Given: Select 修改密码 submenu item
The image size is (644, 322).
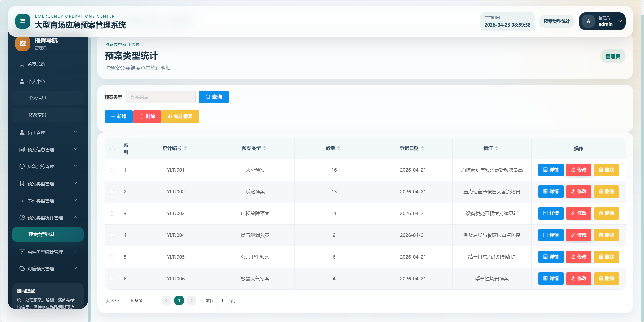Looking at the screenshot, I should point(37,115).
